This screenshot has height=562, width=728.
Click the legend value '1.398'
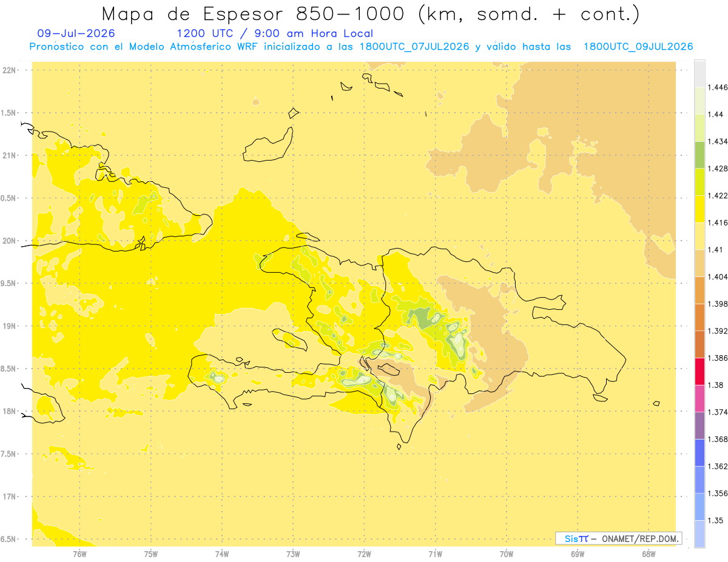click(718, 304)
